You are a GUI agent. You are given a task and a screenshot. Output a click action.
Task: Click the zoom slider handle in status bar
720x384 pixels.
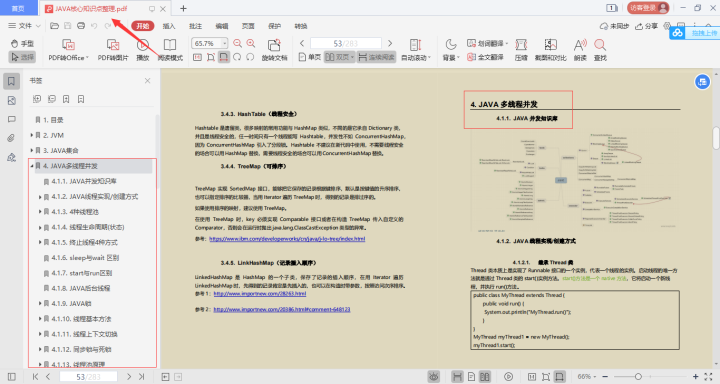(638, 377)
